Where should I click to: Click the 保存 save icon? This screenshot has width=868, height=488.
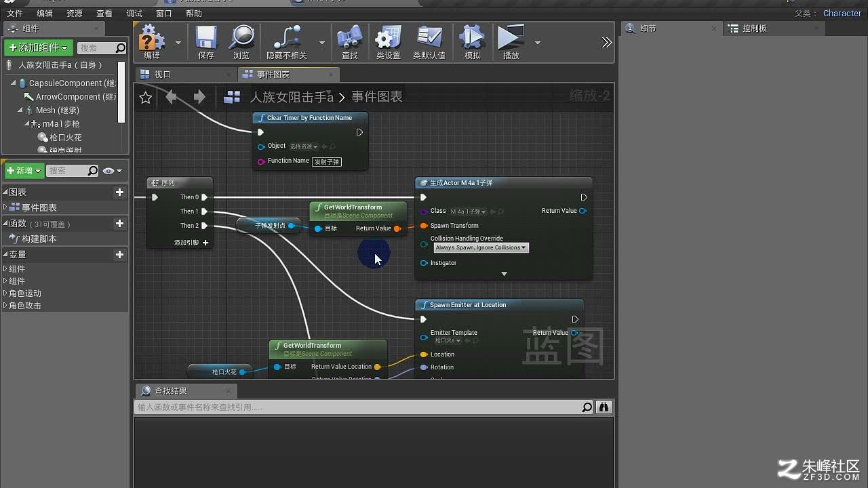(x=206, y=38)
